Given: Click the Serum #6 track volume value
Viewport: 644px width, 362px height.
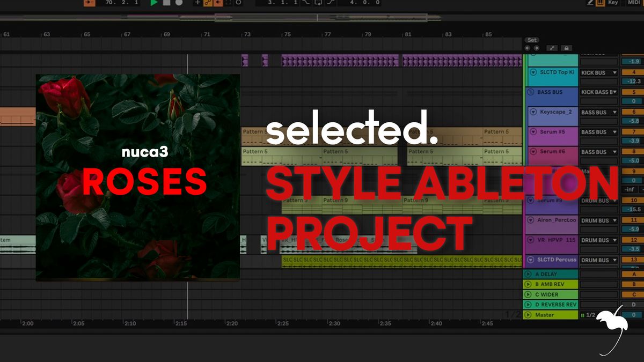Looking at the screenshot, I should [633, 160].
